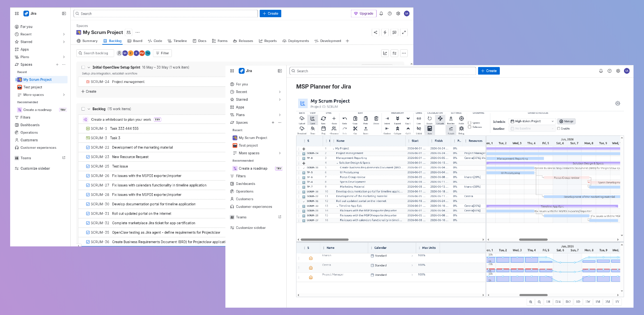Viewport: 644px width, 315px height.
Task: Open the Summary tab in back window
Action: 87,41
